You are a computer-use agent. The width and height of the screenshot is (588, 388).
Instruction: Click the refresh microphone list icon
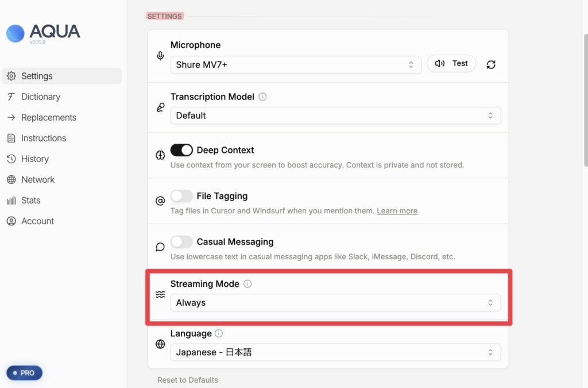pos(490,64)
